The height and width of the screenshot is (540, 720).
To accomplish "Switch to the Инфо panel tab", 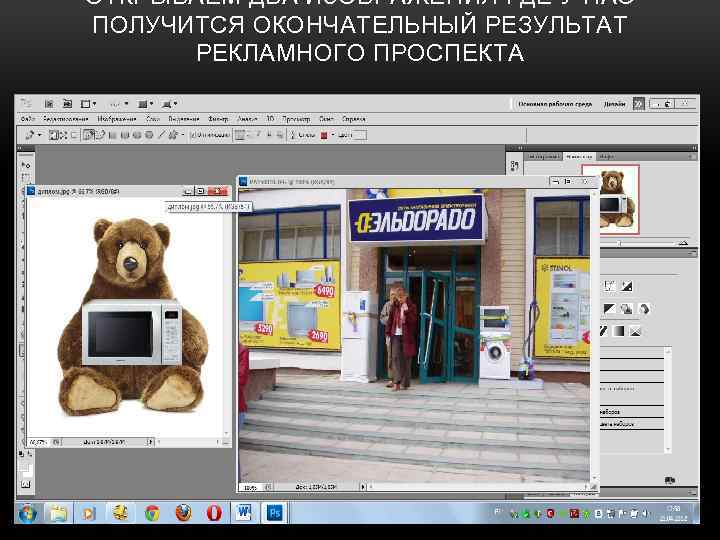I will (606, 157).
